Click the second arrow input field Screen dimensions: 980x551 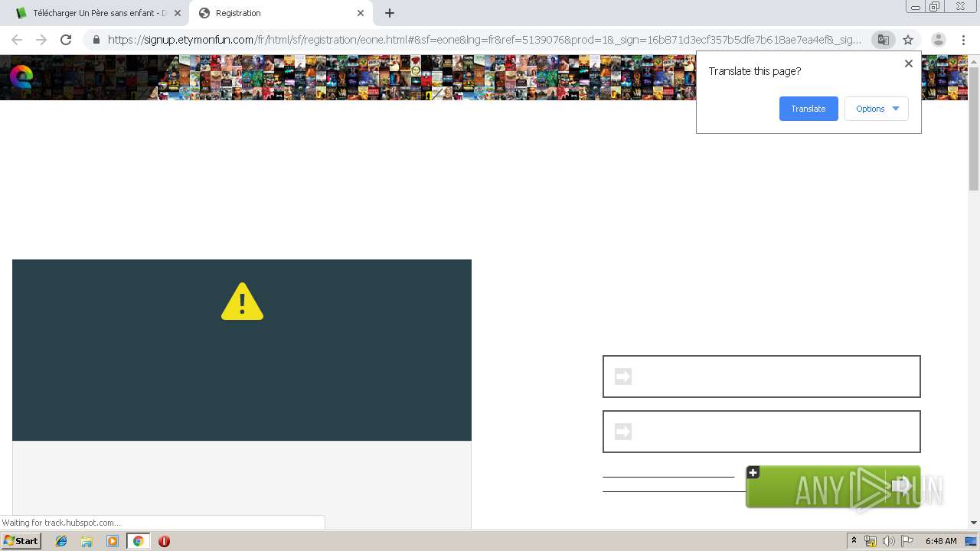pos(762,432)
